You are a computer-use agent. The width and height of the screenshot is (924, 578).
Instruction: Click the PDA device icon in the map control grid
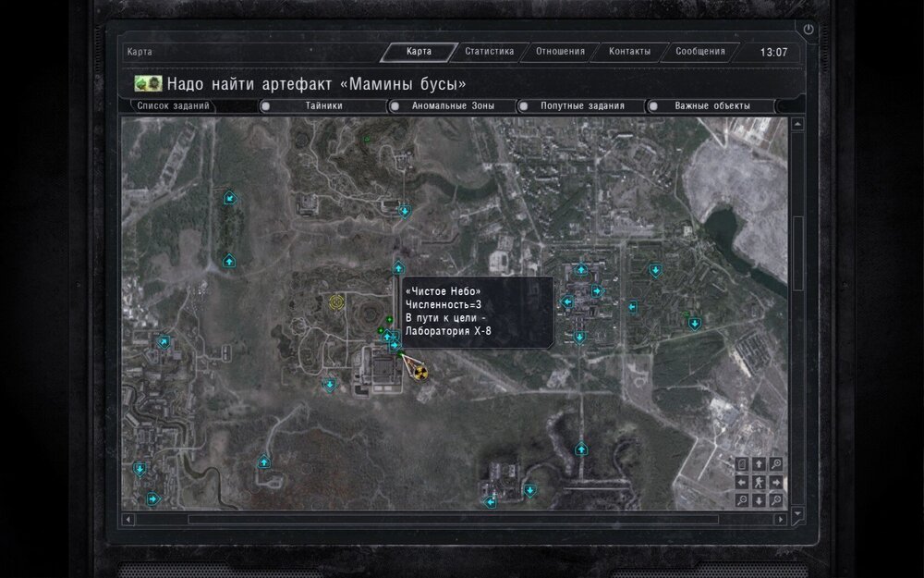pyautogui.click(x=742, y=465)
